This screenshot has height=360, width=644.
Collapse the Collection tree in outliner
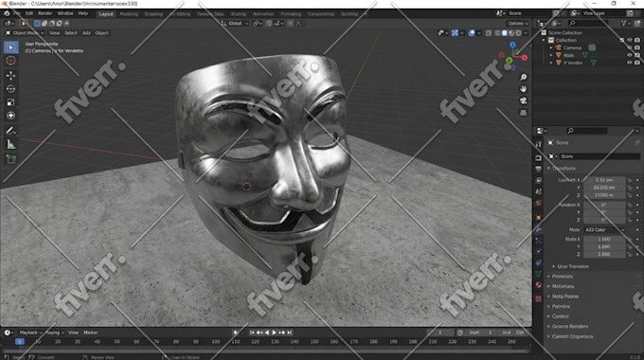click(x=545, y=41)
